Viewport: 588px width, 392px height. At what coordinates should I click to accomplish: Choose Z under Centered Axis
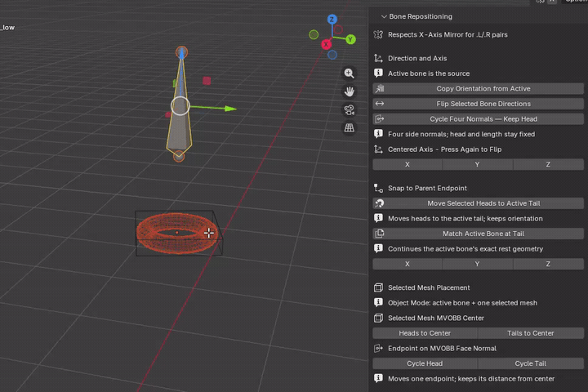coord(548,164)
